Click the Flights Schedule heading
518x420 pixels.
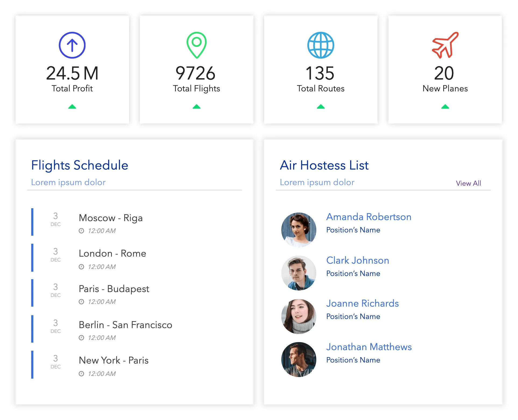80,165
